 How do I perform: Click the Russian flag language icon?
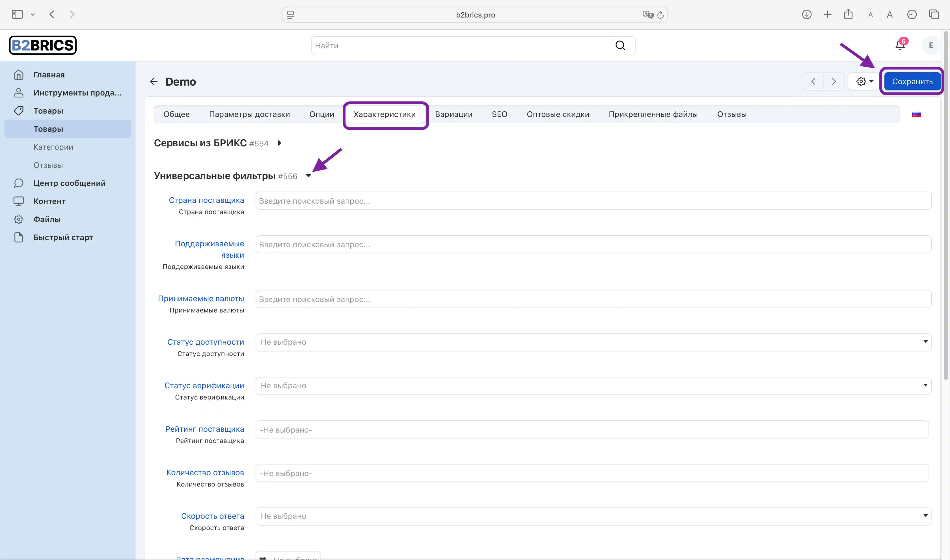[916, 114]
